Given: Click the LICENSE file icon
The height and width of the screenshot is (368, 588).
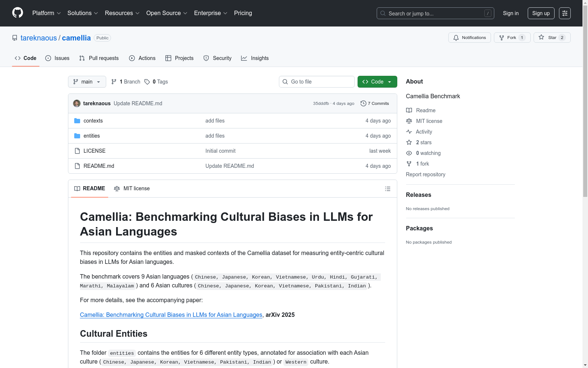Looking at the screenshot, I should point(77,151).
